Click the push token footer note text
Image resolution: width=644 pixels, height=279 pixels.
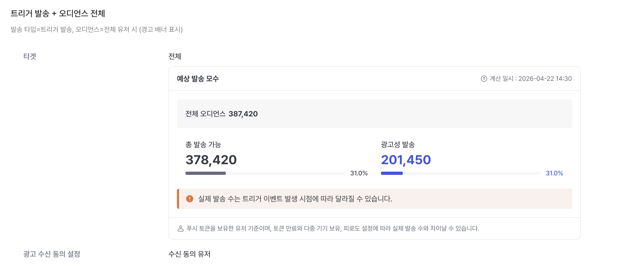pos(333,229)
